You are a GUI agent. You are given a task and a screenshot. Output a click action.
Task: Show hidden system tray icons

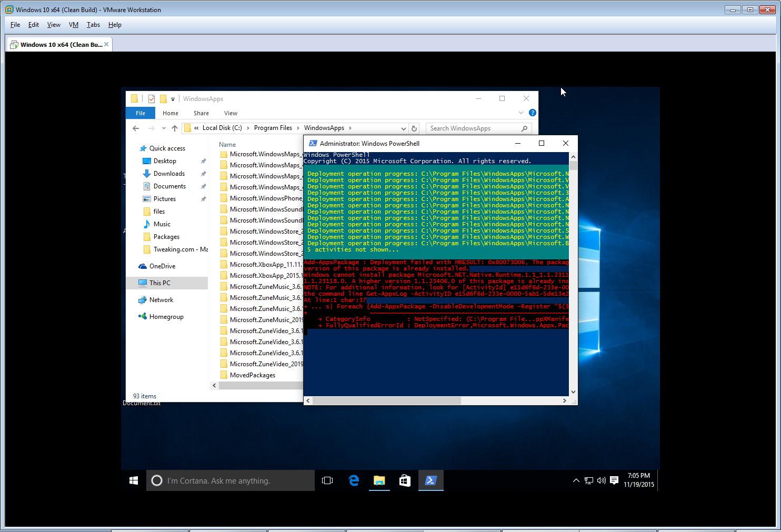click(576, 480)
